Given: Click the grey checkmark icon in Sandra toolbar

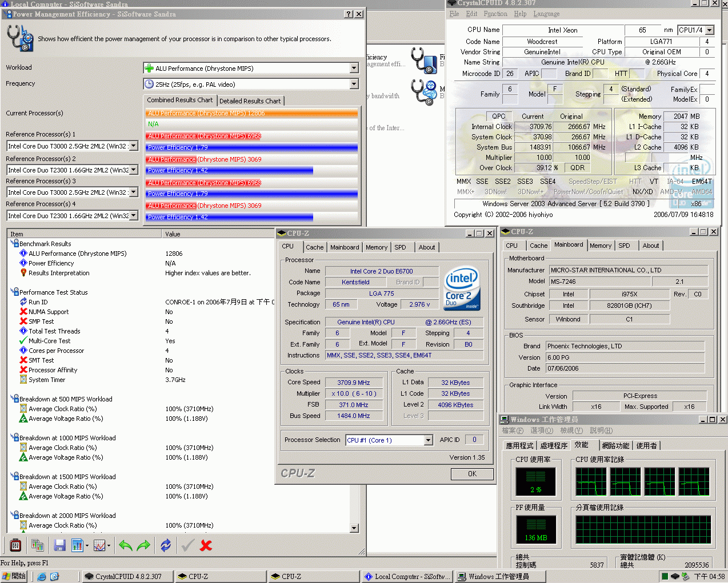Looking at the screenshot, I should coord(187,545).
